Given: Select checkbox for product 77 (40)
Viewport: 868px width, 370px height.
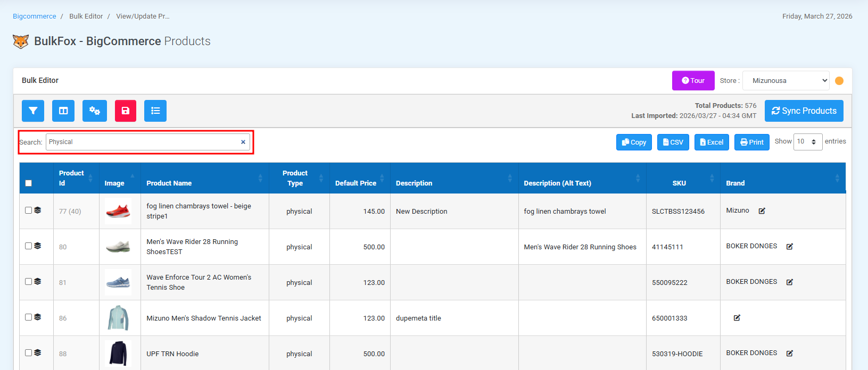Looking at the screenshot, I should click(29, 210).
